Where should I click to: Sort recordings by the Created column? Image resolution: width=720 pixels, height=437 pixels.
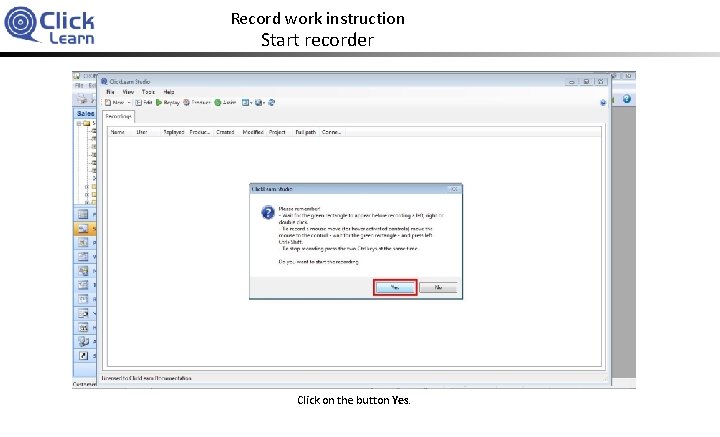225,132
